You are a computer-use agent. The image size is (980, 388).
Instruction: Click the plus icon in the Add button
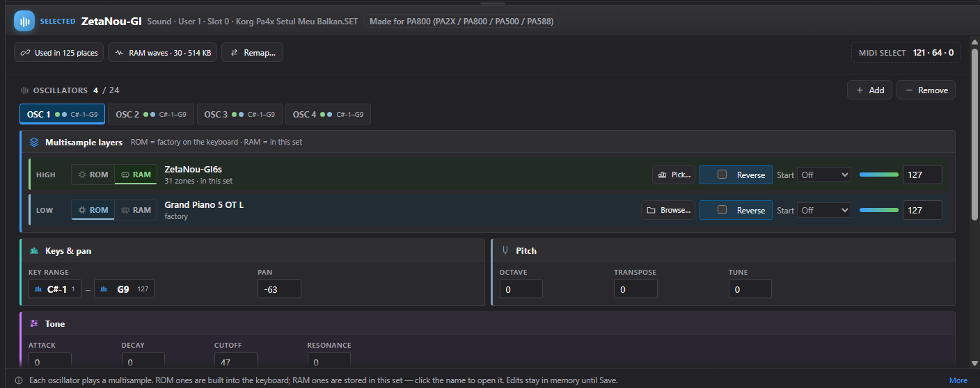click(860, 90)
